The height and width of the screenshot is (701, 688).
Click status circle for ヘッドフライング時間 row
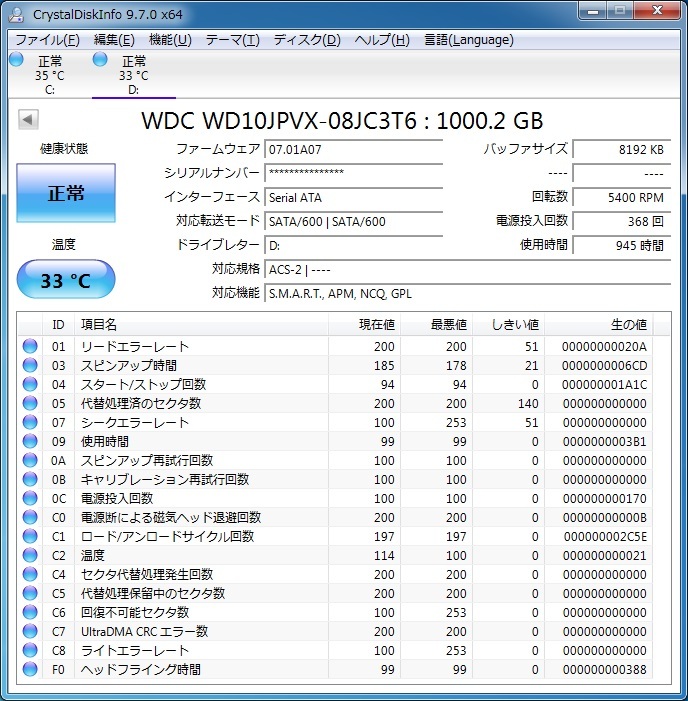point(30,669)
